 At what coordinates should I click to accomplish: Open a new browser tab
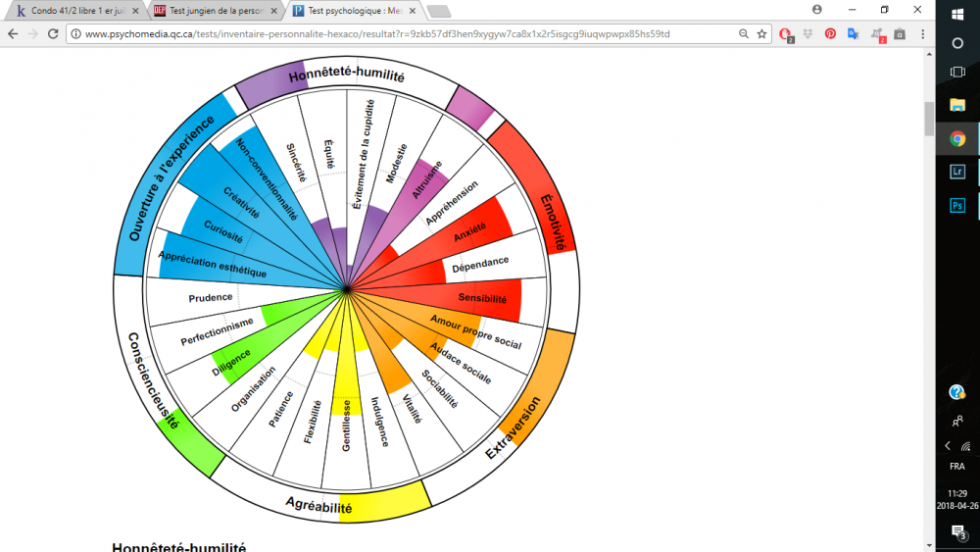[x=438, y=11]
